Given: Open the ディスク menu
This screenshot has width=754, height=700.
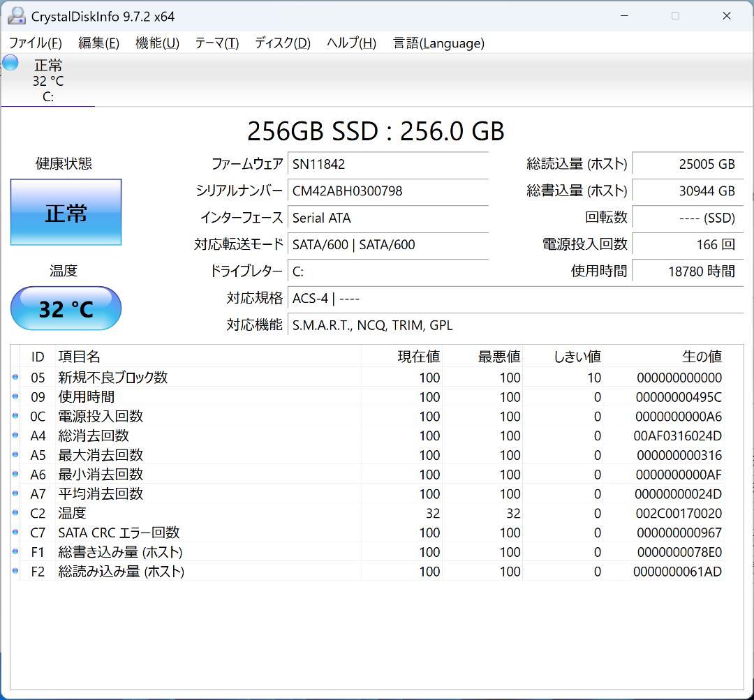Looking at the screenshot, I should (x=281, y=43).
